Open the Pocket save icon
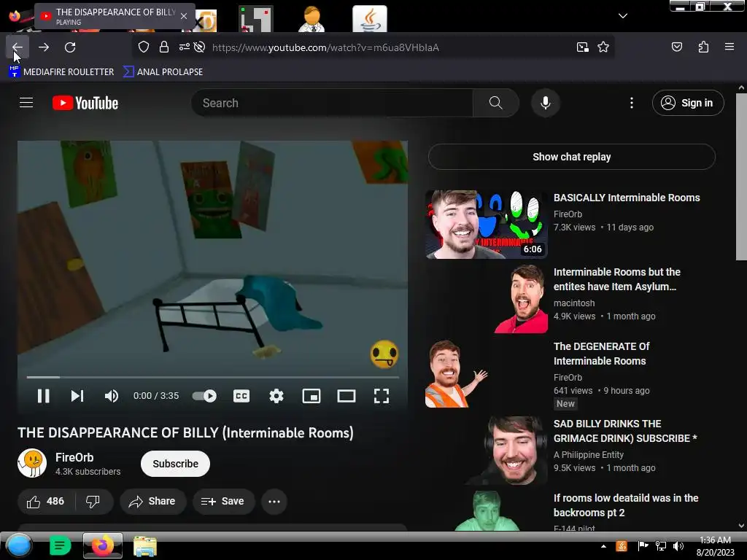 pos(676,47)
